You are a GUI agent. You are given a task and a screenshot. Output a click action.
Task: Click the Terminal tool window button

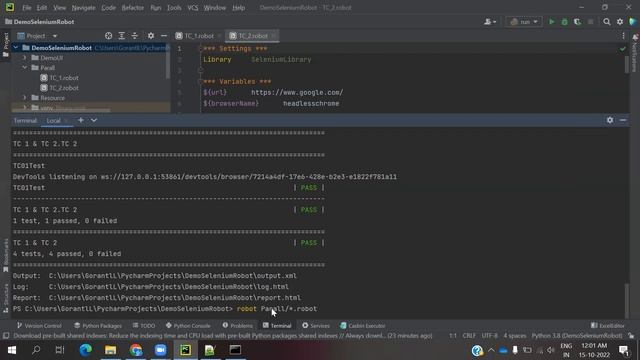(277, 326)
